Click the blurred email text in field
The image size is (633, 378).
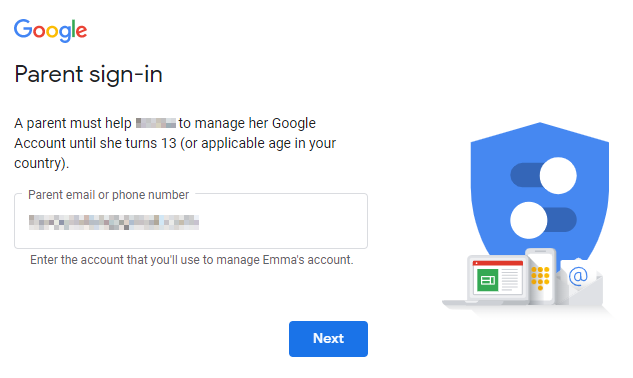114,223
